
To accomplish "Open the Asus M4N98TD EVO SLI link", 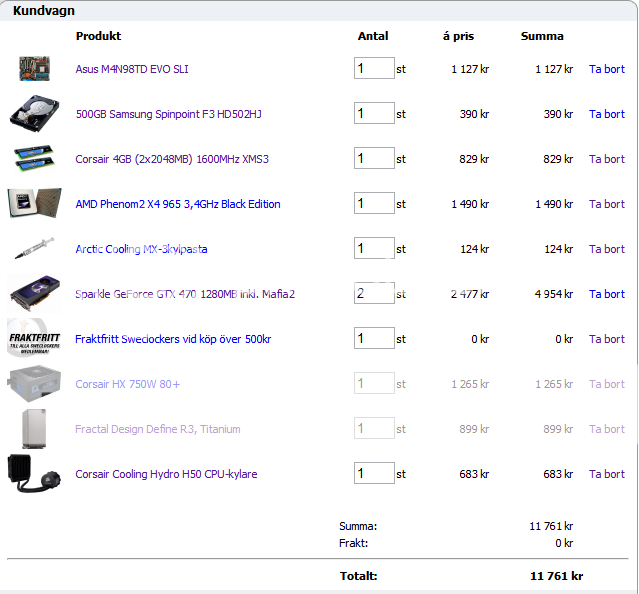I will tap(132, 69).
